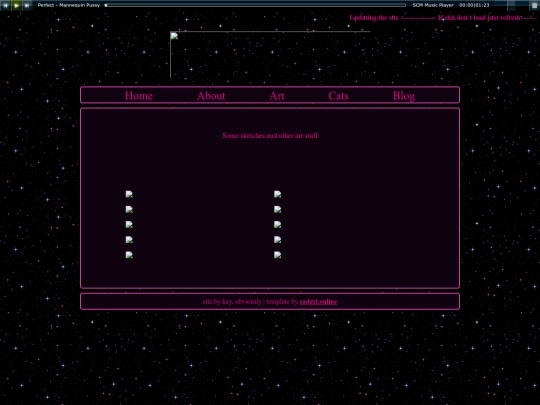Skip to next track in music player
This screenshot has width=540, height=405.
tap(27, 5)
